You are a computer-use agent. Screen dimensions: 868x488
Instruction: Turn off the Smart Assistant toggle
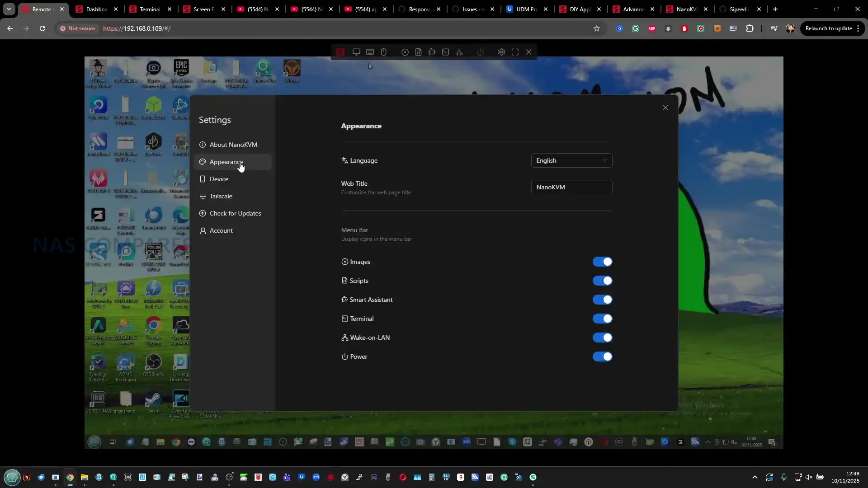coord(602,300)
